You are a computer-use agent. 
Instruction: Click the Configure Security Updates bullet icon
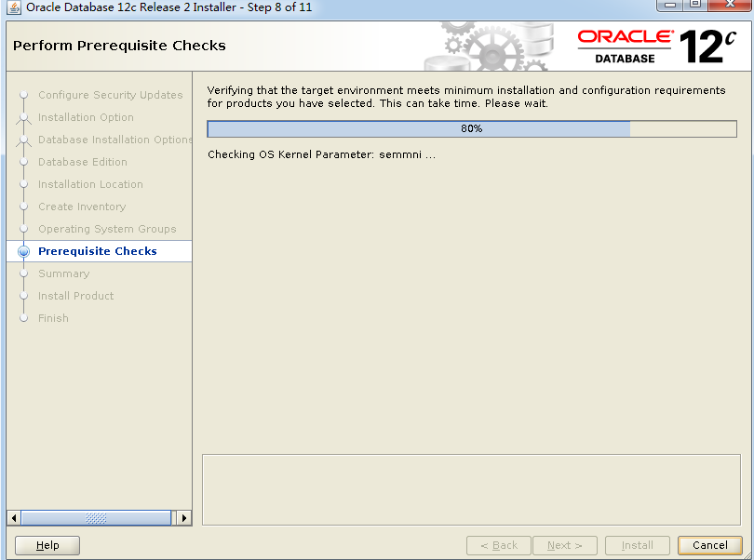pyautogui.click(x=23, y=95)
